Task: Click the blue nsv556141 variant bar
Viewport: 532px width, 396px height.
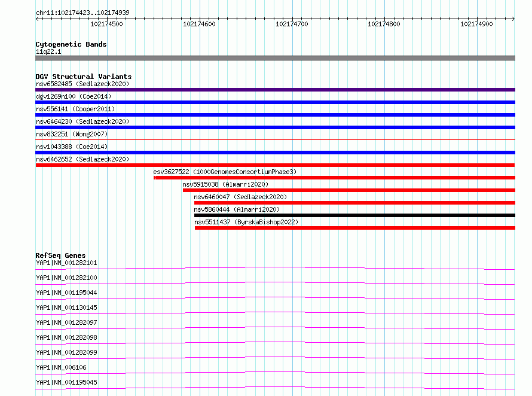Action: click(275, 115)
